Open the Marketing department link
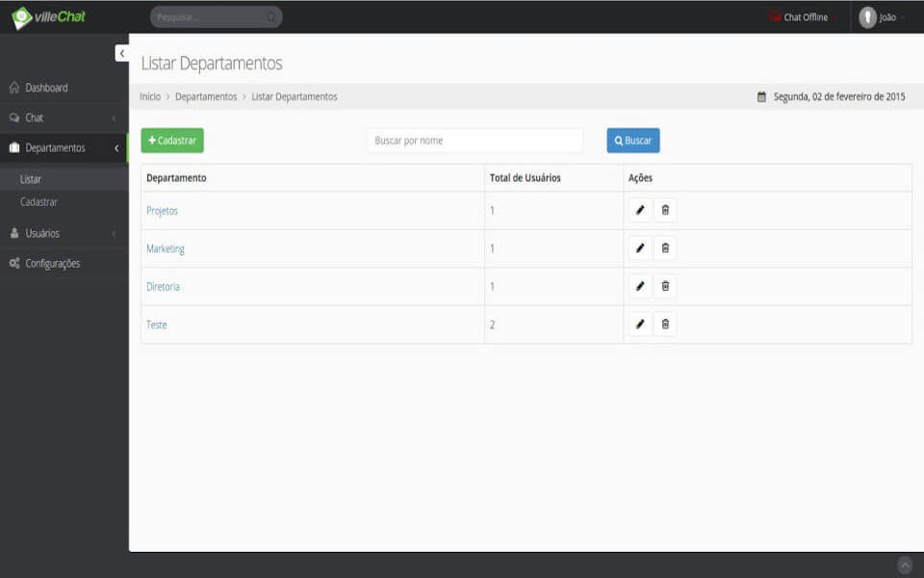 tap(165, 249)
